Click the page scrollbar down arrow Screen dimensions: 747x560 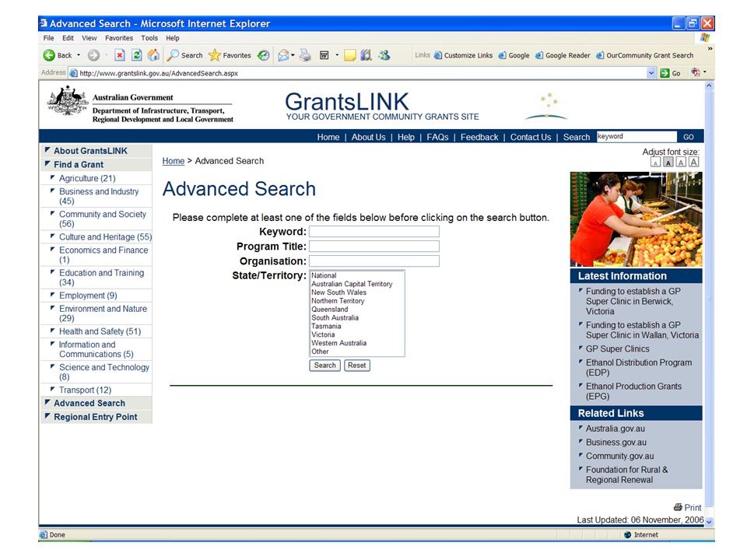pyautogui.click(x=709, y=521)
